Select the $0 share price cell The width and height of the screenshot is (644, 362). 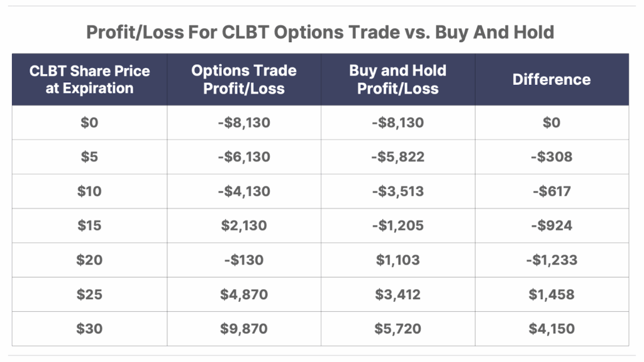(x=89, y=123)
